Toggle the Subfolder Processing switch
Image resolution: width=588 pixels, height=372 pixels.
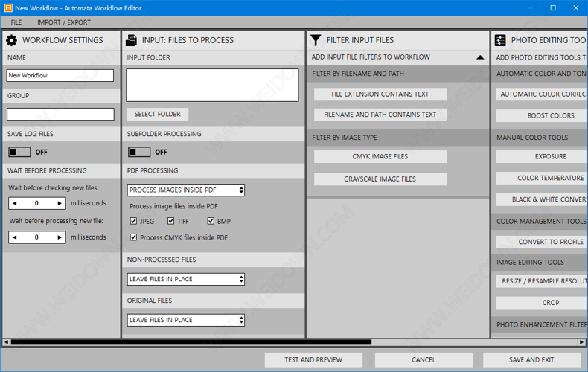[139, 152]
